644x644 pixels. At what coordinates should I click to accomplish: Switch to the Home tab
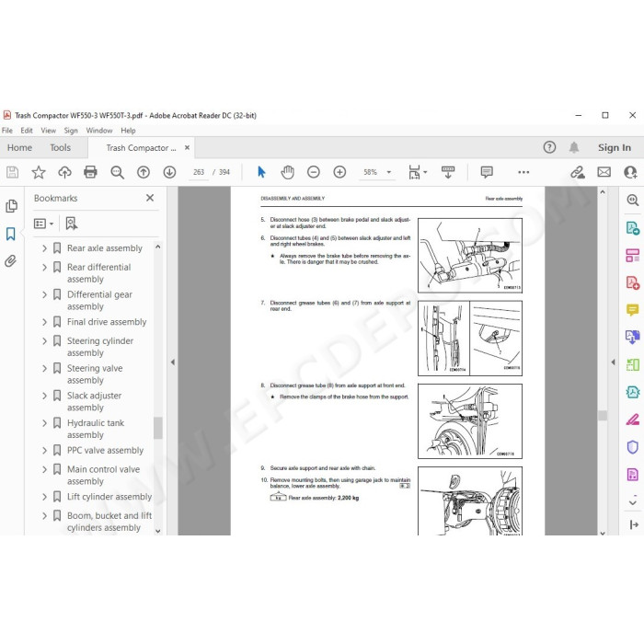point(19,147)
